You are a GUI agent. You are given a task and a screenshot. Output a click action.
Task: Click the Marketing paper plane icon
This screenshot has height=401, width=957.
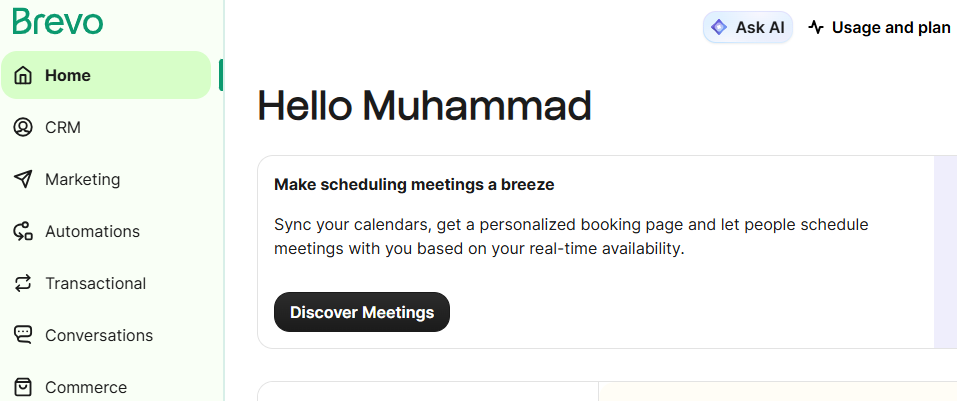pos(24,180)
